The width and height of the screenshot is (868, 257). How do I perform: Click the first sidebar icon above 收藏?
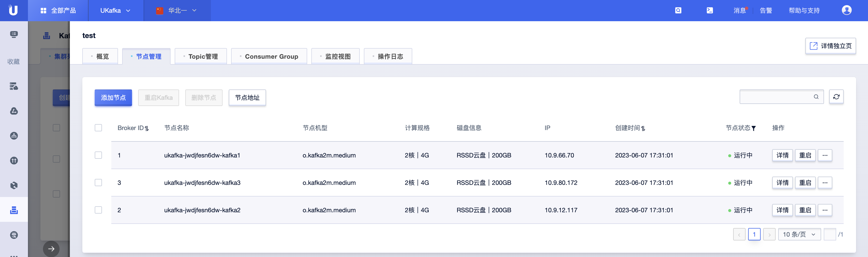click(14, 34)
